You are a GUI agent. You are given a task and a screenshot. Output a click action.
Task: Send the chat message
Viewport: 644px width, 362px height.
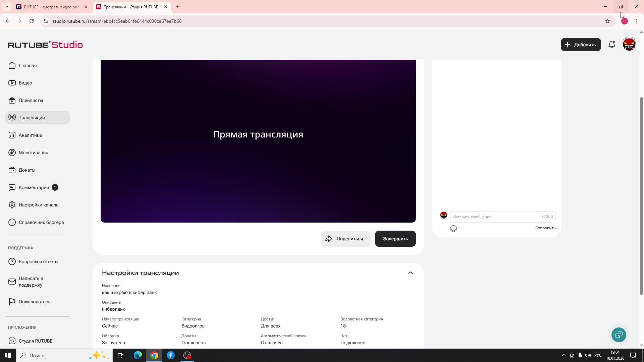point(545,228)
